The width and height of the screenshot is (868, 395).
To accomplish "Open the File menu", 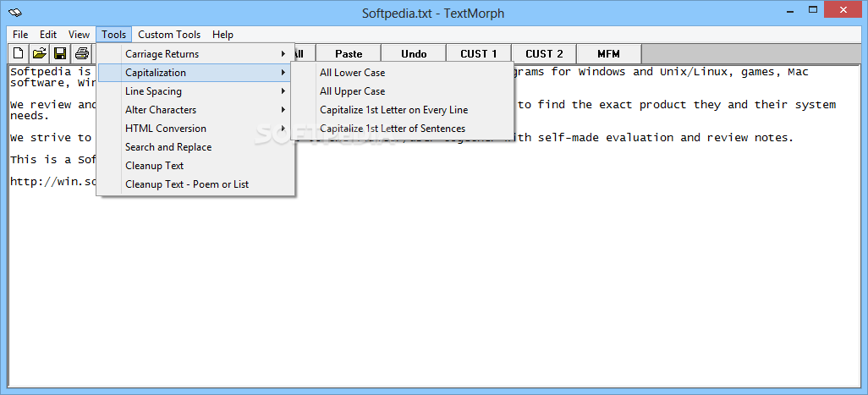I will 20,35.
